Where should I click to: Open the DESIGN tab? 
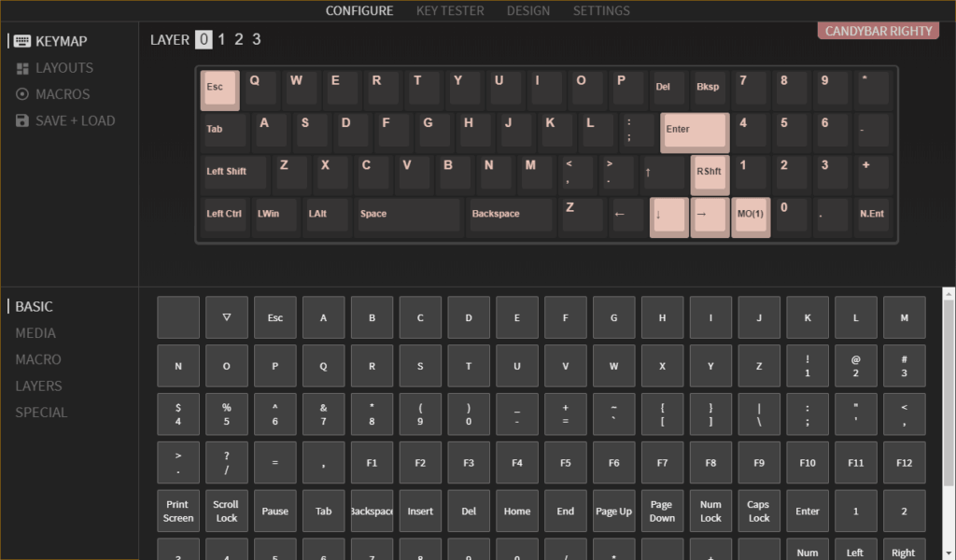528,11
